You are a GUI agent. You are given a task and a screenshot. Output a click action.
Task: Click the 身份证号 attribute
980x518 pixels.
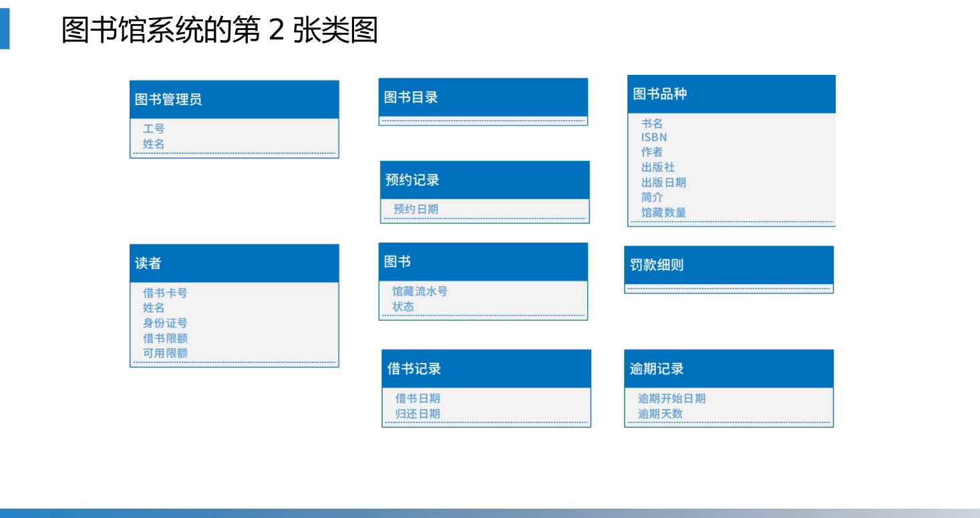coord(165,323)
